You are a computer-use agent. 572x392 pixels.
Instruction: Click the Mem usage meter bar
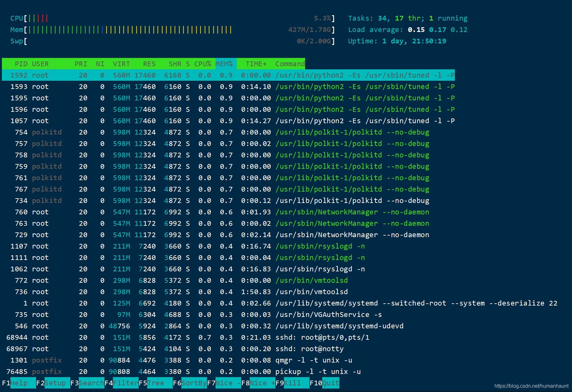click(173, 30)
